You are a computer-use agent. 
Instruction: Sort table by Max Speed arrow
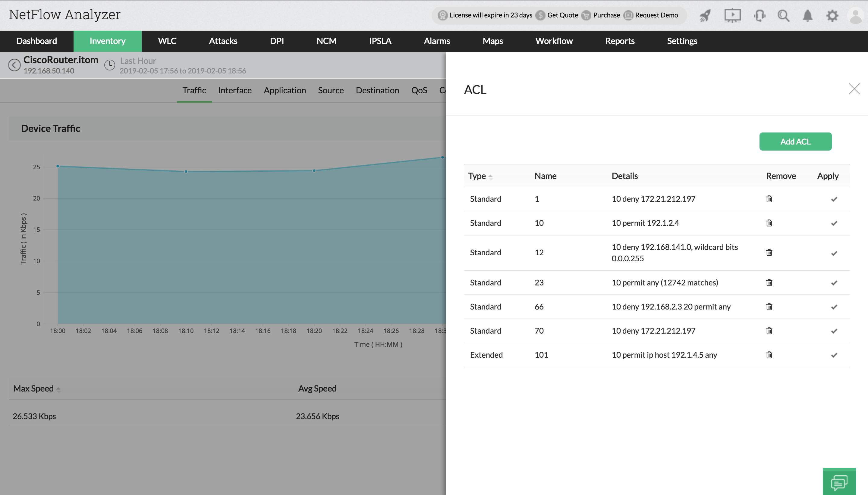click(x=58, y=389)
